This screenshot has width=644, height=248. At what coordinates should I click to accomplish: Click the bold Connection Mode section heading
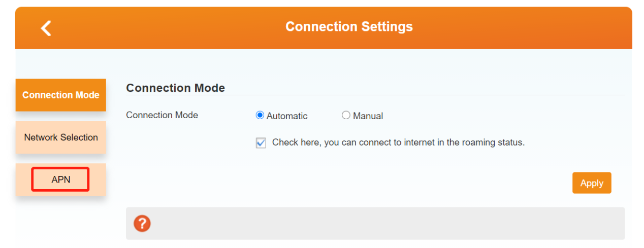(x=175, y=88)
